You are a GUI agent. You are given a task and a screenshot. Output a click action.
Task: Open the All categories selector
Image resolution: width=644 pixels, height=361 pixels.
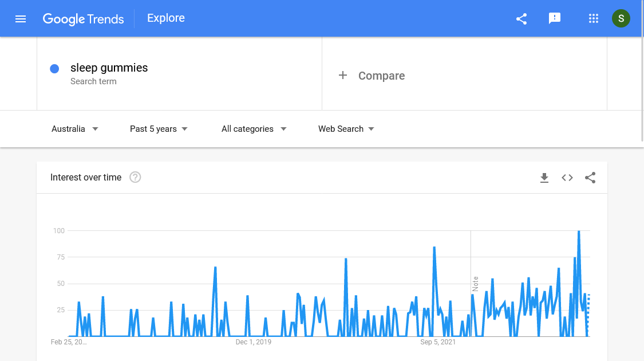[x=254, y=129]
